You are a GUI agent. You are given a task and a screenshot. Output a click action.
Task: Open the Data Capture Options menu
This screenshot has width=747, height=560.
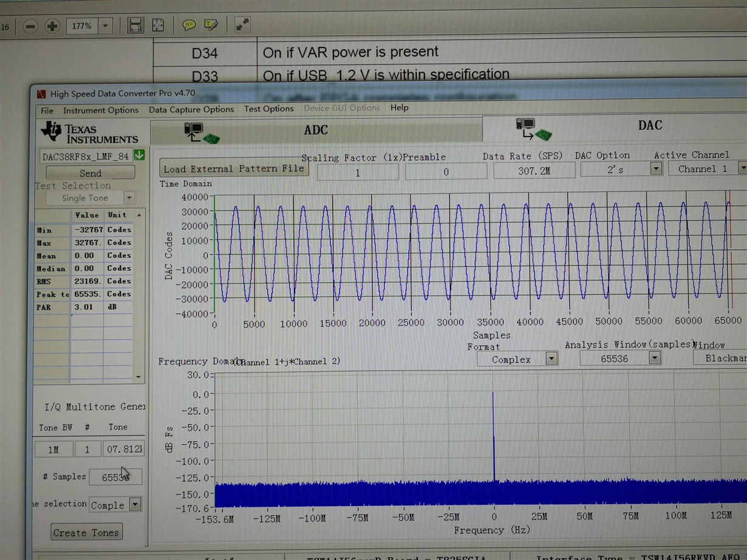click(x=191, y=109)
